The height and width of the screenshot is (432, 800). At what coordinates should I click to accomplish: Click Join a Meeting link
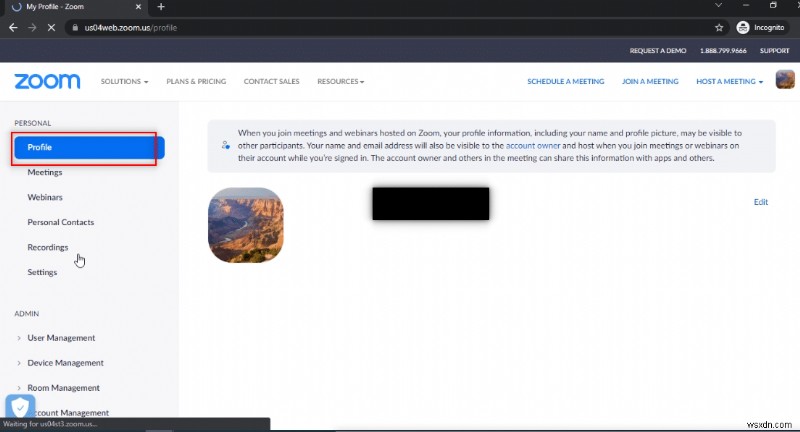click(650, 82)
